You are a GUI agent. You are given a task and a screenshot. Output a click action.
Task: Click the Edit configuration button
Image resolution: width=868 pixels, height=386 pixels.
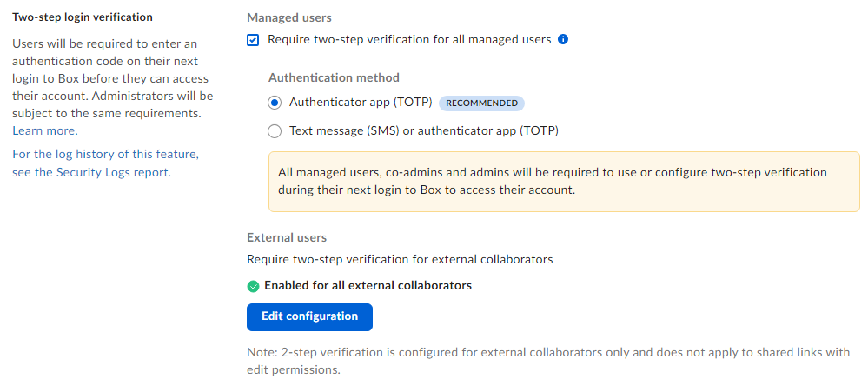click(x=309, y=316)
